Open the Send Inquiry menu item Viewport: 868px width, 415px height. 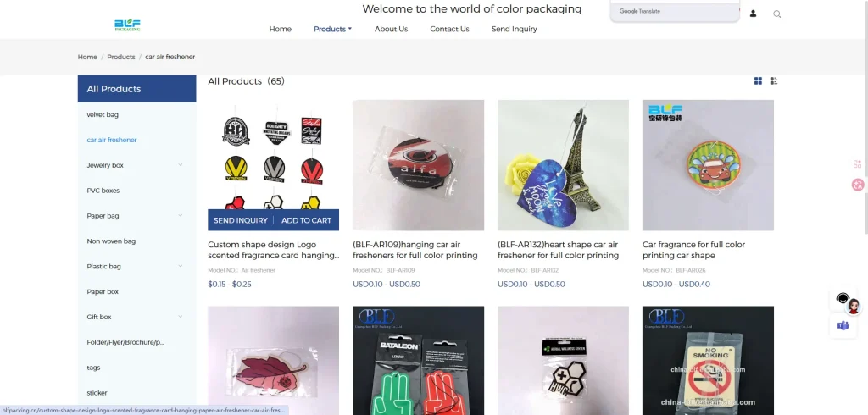(x=515, y=29)
